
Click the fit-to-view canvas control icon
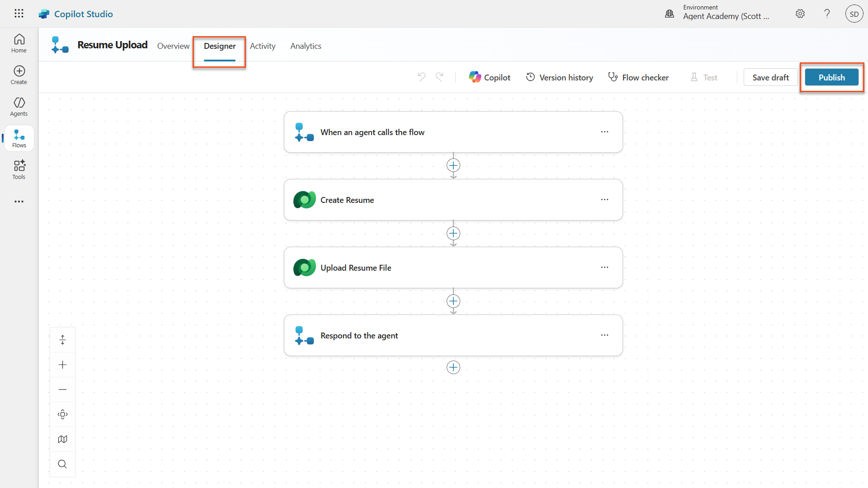[x=63, y=414]
